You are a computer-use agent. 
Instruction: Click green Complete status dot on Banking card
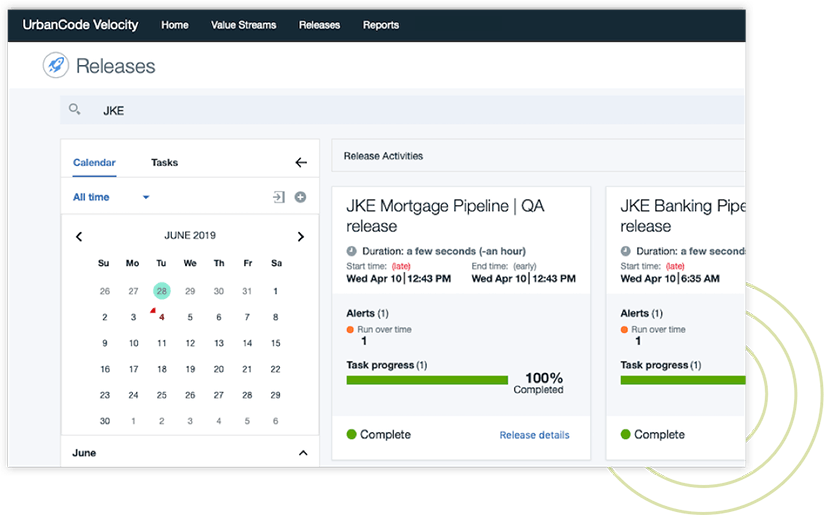(x=625, y=434)
